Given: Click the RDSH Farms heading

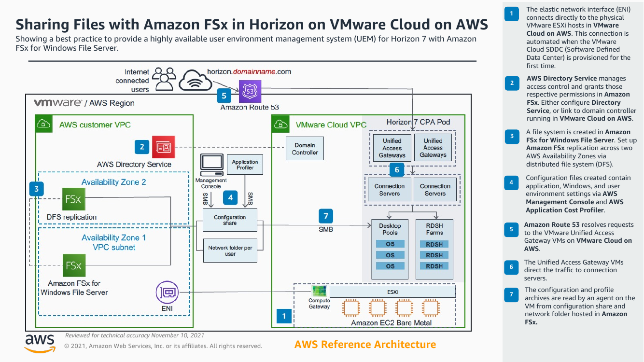Looking at the screenshot, I should click(x=434, y=229).
